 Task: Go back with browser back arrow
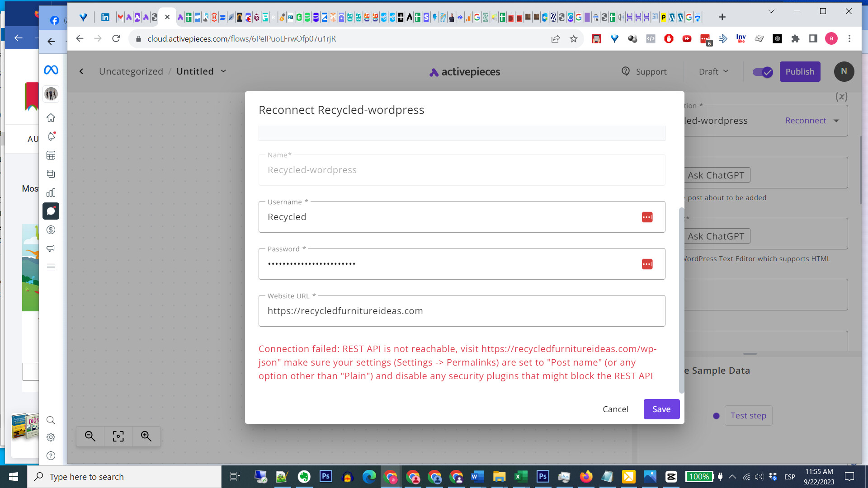point(80,39)
